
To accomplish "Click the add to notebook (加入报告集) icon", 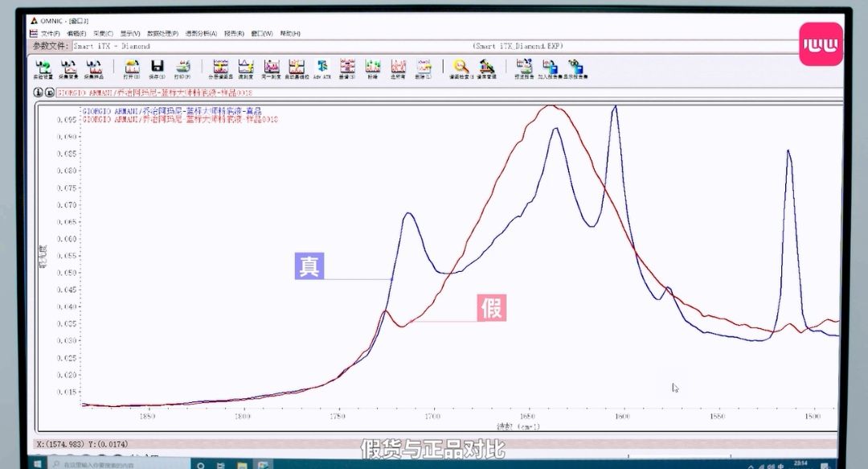I will (x=550, y=69).
